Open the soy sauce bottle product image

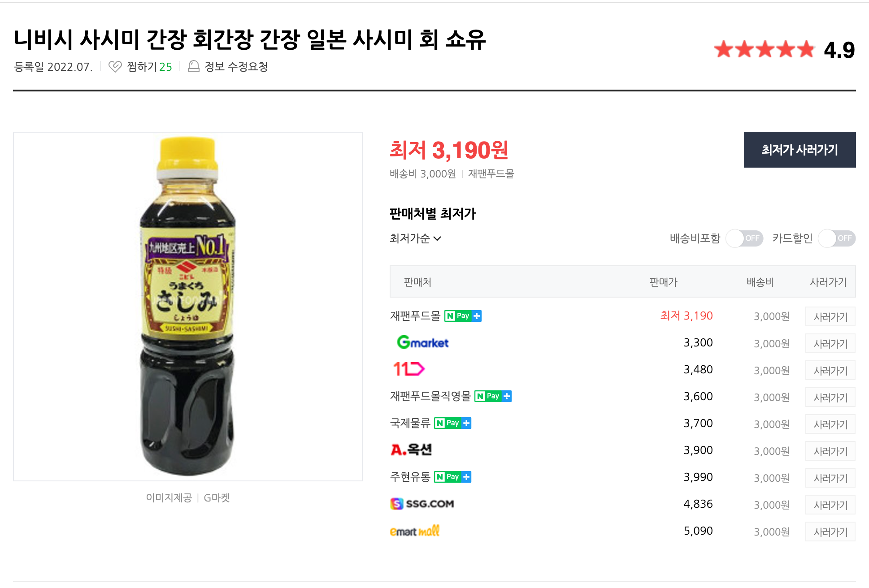[x=188, y=307]
